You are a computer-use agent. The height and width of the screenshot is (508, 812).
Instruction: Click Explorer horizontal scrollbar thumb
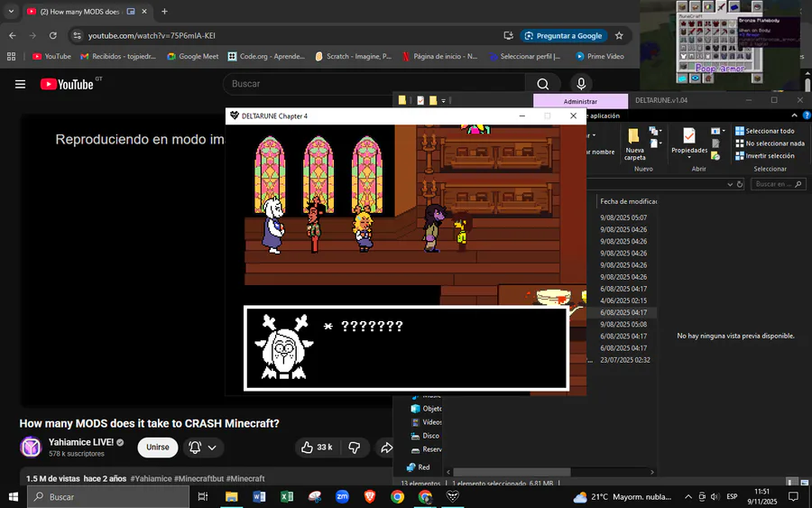pos(512,472)
